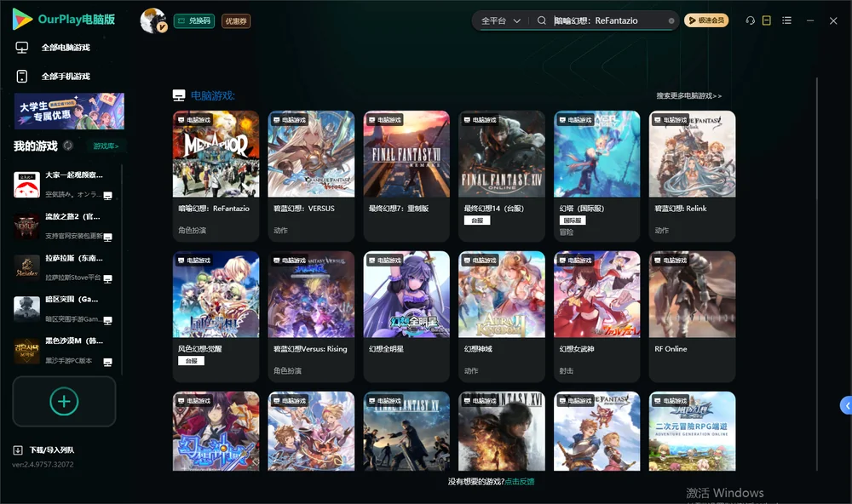Open the 全平台 platform dropdown
Viewport: 852px width, 504px height.
pos(500,20)
